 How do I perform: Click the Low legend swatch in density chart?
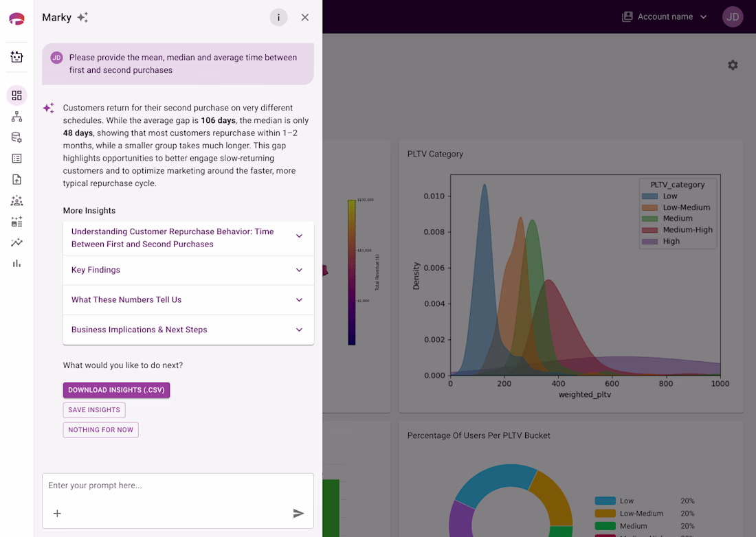[x=649, y=196]
